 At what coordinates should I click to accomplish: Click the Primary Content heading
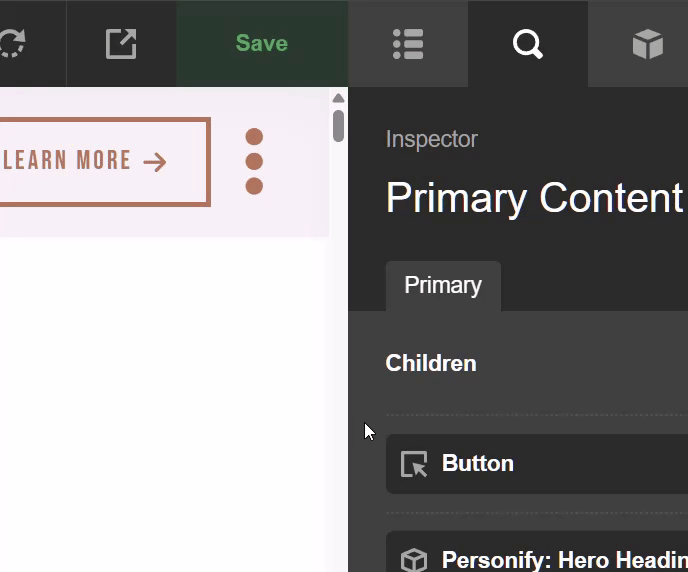tap(534, 198)
